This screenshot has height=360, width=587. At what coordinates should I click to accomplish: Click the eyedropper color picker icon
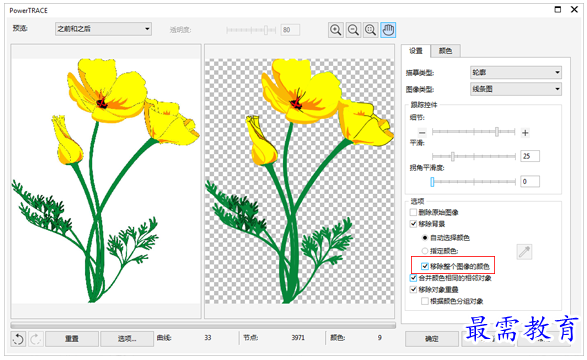coord(524,252)
